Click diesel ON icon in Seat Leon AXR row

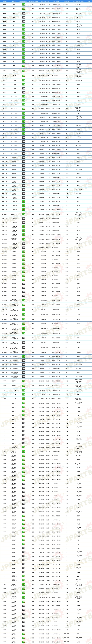[x=24, y=92]
